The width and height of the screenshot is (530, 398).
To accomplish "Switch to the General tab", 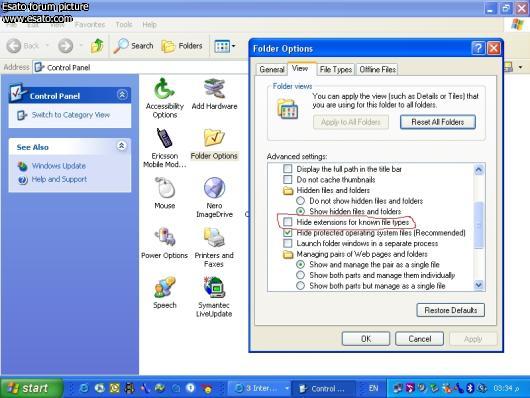I will (272, 69).
